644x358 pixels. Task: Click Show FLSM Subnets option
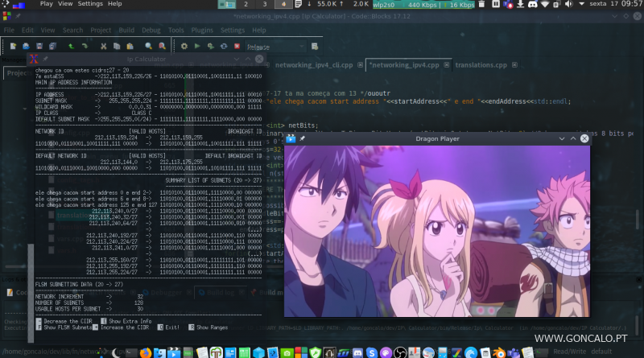point(64,327)
